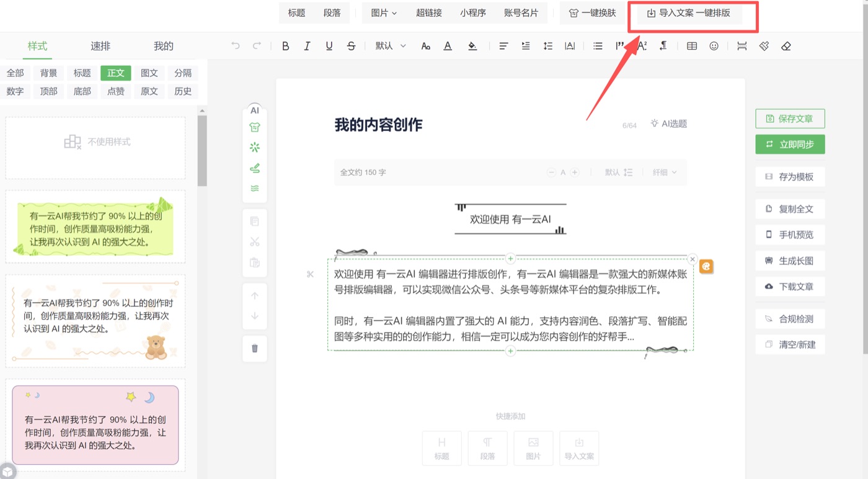The height and width of the screenshot is (479, 868).
Task: Click the AI选题 link
Action: click(668, 123)
